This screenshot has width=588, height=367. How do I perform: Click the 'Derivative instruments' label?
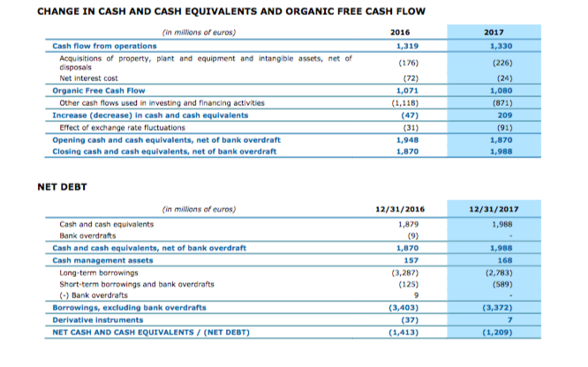pyautogui.click(x=98, y=320)
